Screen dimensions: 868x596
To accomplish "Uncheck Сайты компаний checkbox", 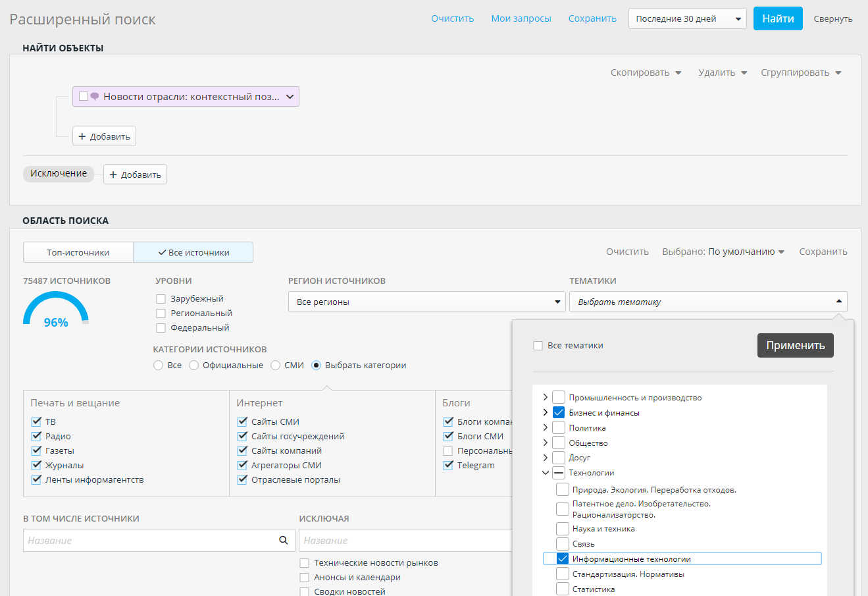I will pos(242,450).
